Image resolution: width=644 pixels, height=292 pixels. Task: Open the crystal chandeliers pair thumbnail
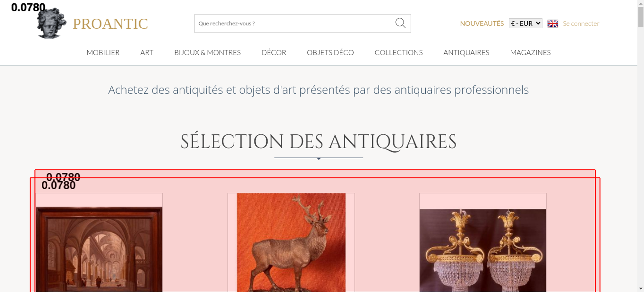[483, 251]
